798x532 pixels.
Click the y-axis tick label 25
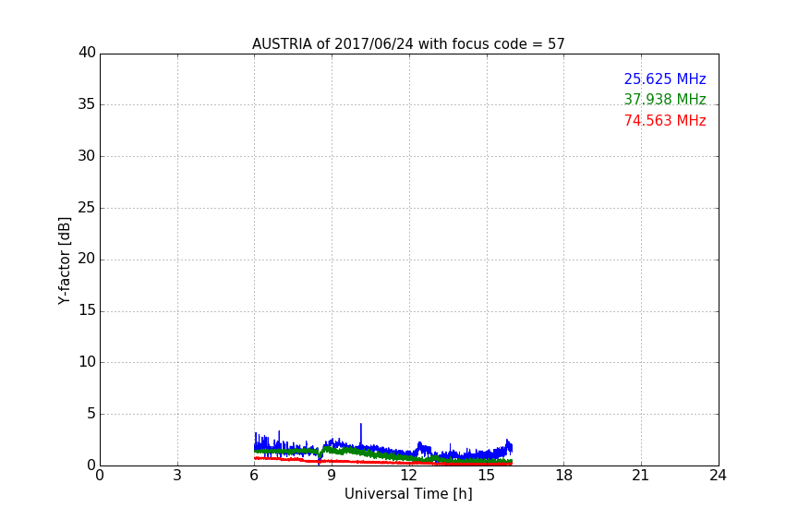(87, 208)
